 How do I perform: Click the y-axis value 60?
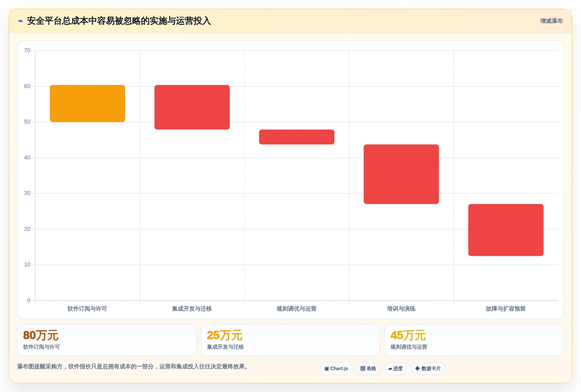pyautogui.click(x=27, y=86)
